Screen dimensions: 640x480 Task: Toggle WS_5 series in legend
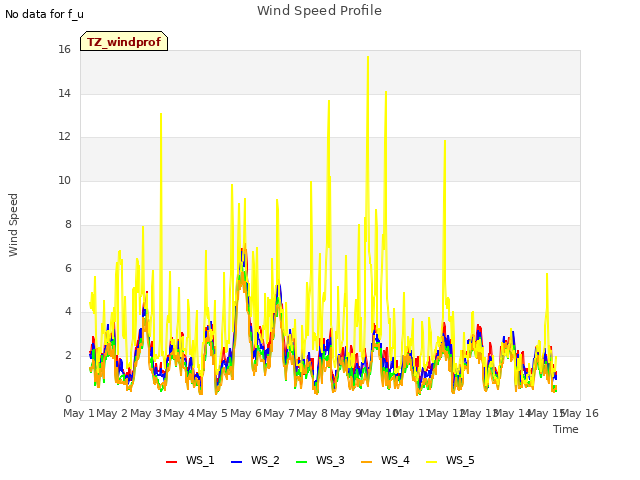coord(450,460)
